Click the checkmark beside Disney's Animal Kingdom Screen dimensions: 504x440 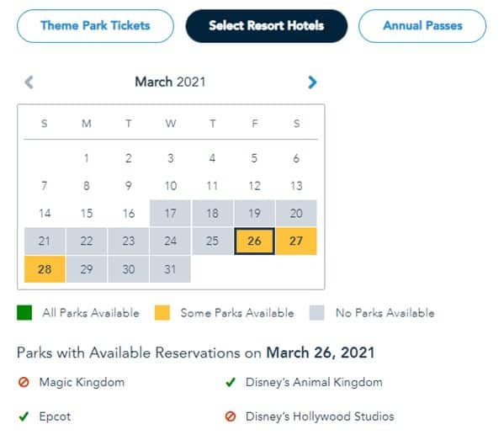coord(231,382)
